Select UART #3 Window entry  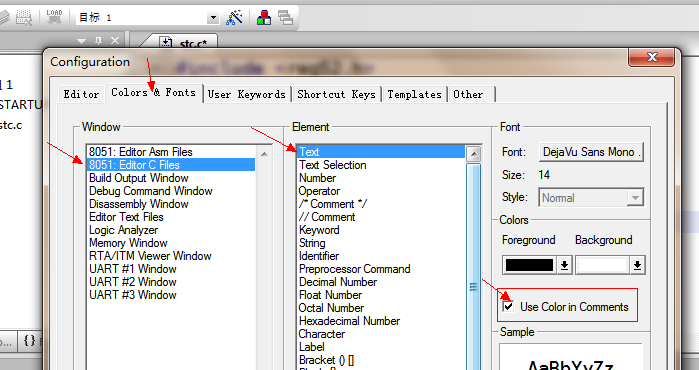click(171, 295)
